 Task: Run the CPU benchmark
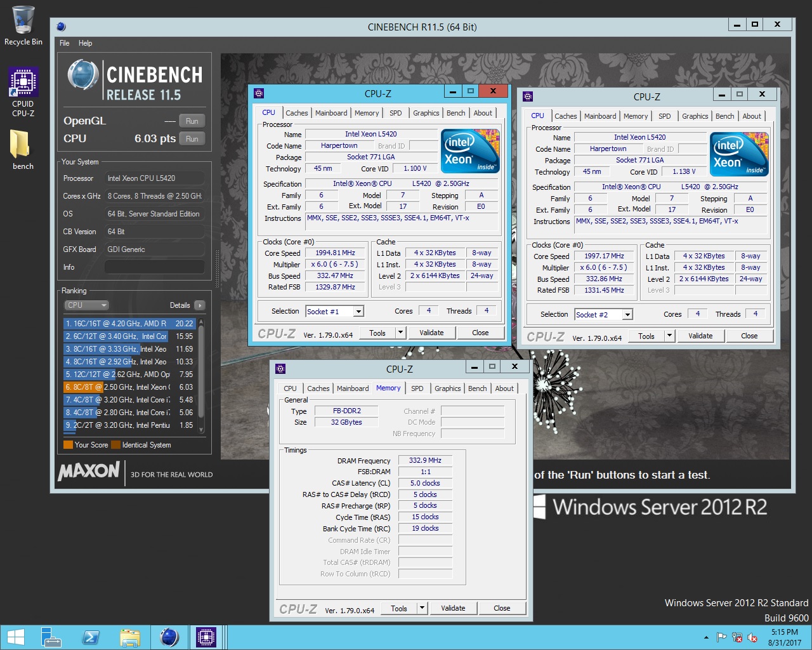pyautogui.click(x=192, y=139)
